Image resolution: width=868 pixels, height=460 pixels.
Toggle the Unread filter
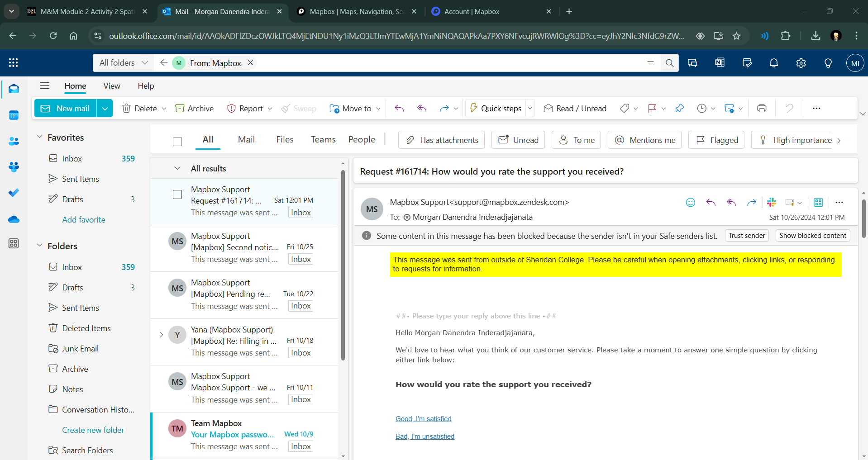[x=518, y=140]
